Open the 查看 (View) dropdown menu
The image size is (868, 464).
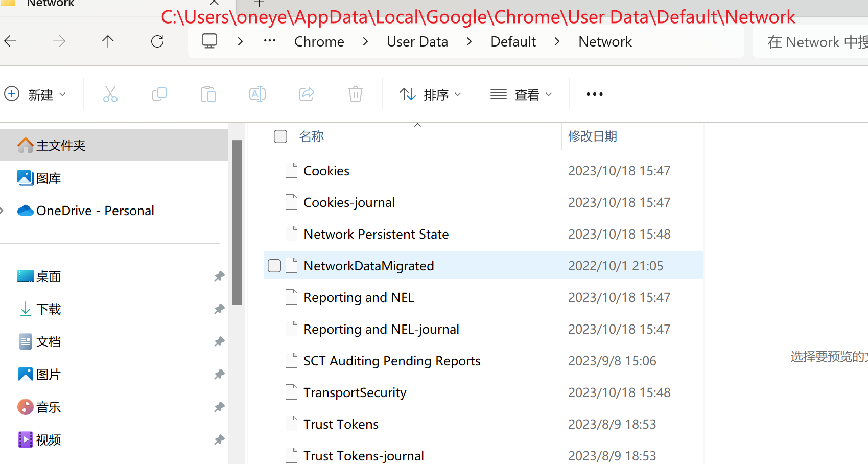pyautogui.click(x=521, y=95)
